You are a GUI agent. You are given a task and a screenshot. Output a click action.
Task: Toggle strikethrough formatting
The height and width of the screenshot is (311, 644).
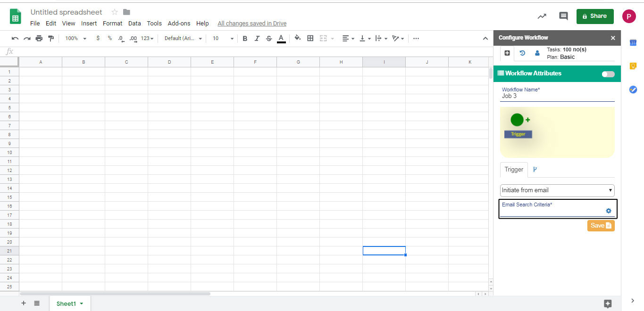[x=269, y=38]
